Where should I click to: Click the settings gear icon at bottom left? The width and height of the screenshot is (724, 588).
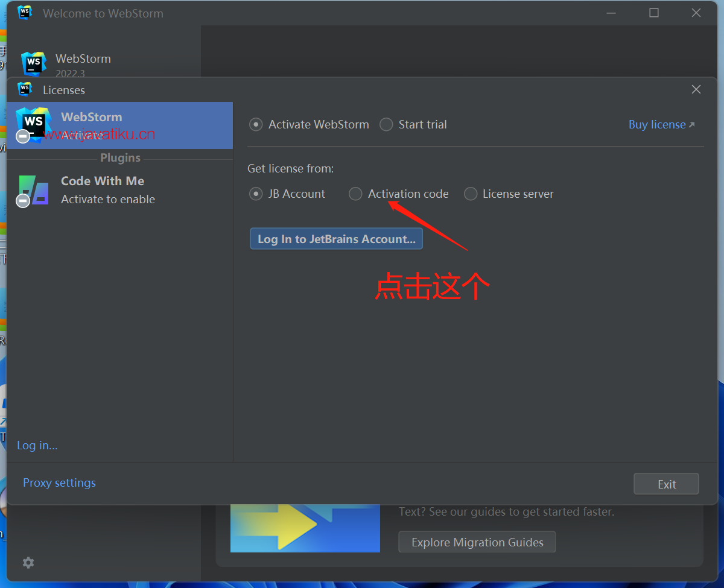click(x=28, y=563)
